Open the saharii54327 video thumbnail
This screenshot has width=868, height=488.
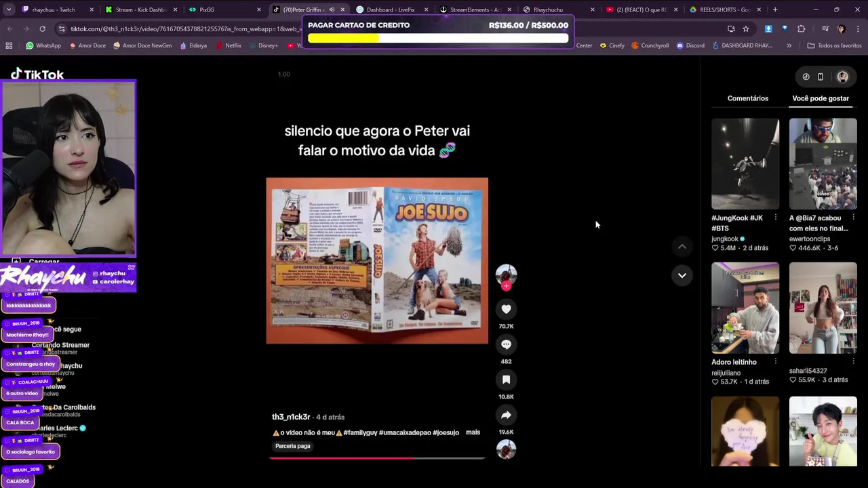(823, 308)
